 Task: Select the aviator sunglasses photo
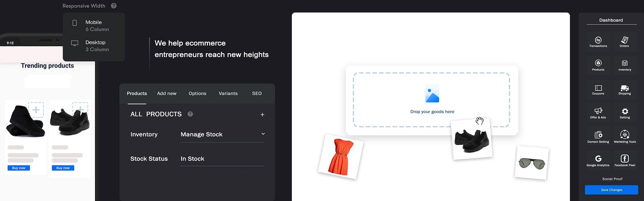point(532,163)
